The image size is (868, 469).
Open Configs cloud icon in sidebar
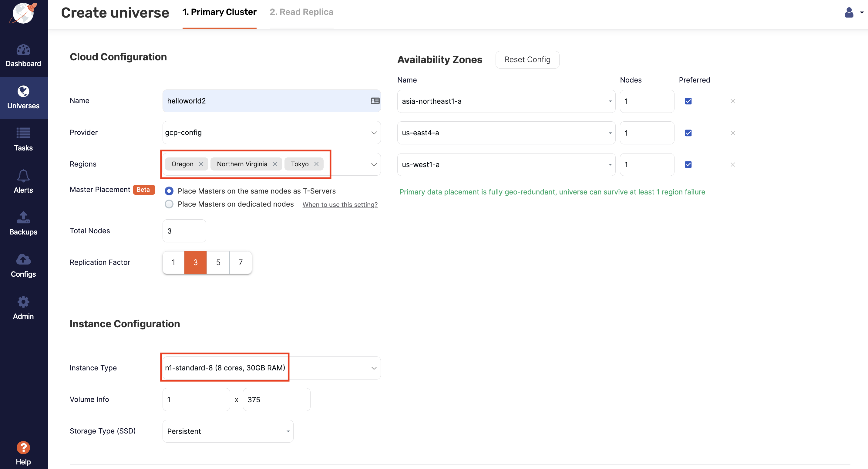23,265
